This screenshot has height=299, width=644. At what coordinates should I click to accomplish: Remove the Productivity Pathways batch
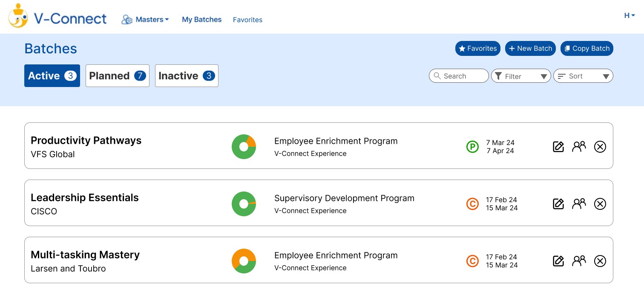tap(600, 147)
